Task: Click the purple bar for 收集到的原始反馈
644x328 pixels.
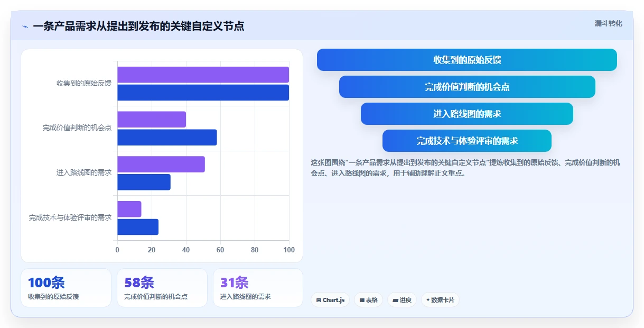Action: (203, 75)
